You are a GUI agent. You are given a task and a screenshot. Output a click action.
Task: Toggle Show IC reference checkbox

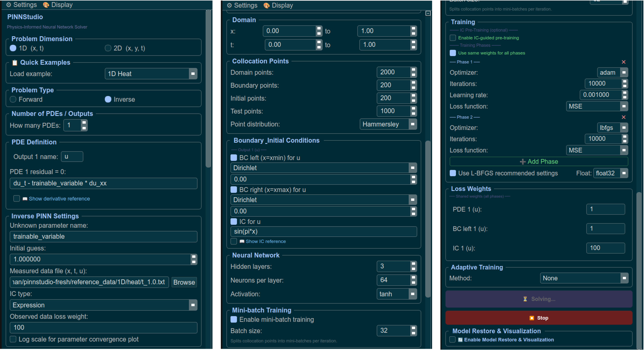coord(234,241)
